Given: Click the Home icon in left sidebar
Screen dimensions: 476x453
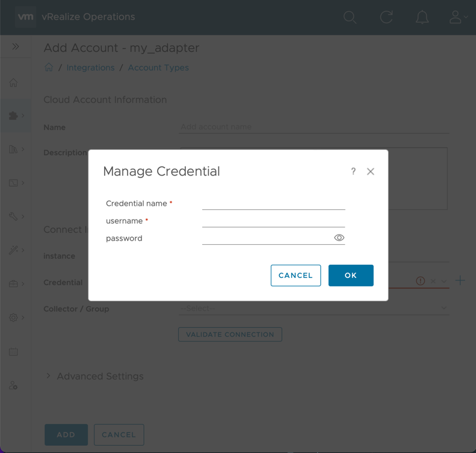Looking at the screenshot, I should (x=13, y=82).
